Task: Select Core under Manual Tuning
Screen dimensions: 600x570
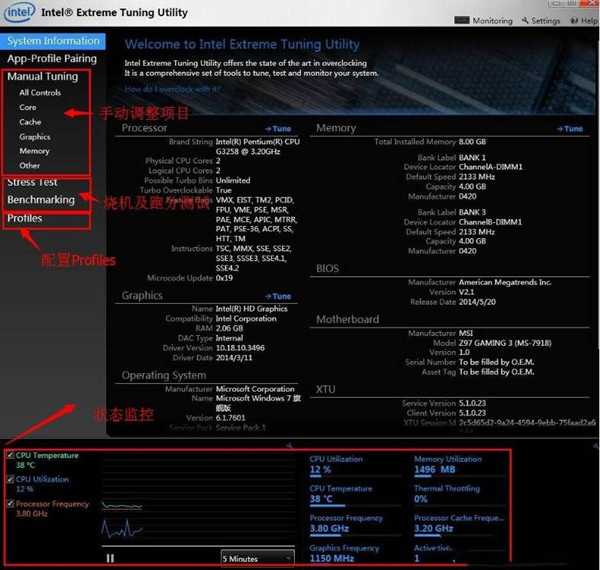Action: click(x=28, y=107)
